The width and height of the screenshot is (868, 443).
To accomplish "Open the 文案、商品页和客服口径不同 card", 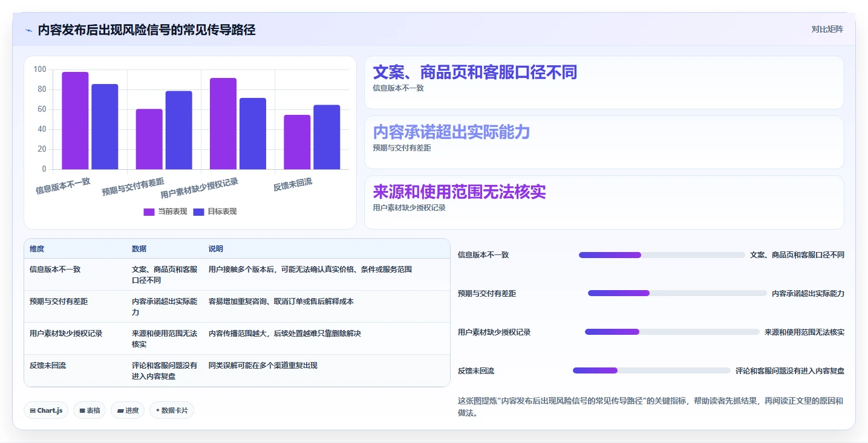I will coord(604,82).
